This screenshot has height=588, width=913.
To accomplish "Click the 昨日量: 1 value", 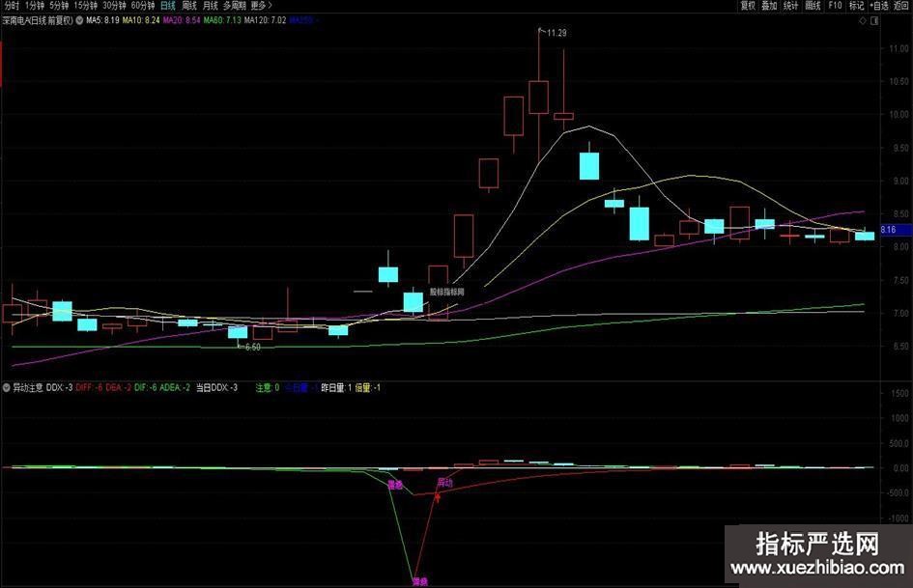I will [336, 387].
